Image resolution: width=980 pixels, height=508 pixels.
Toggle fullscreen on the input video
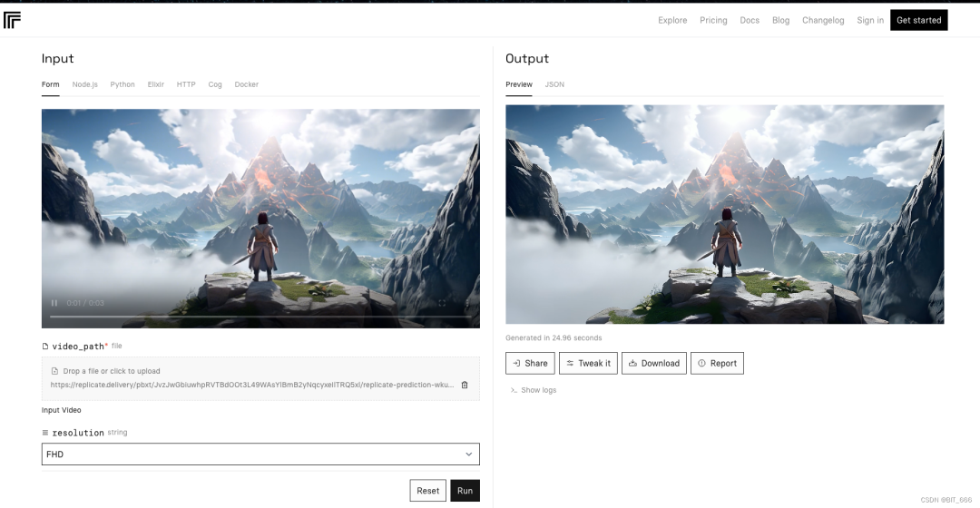click(442, 303)
